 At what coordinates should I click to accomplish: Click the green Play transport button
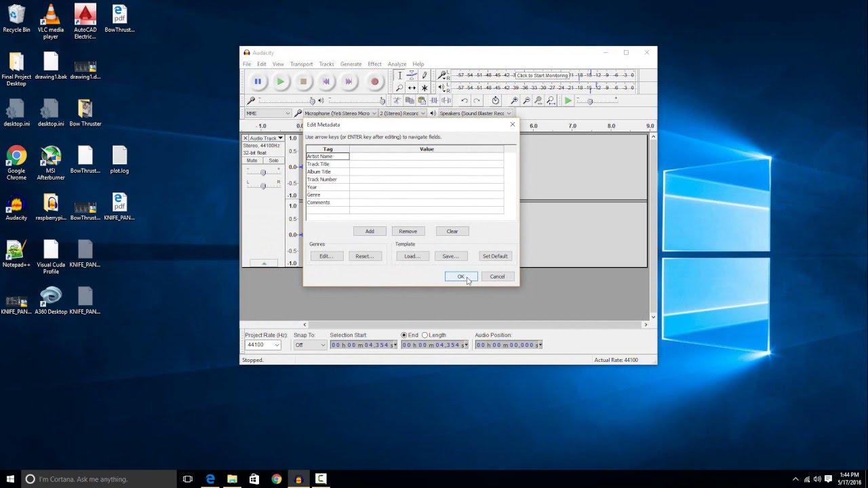pyautogui.click(x=281, y=81)
